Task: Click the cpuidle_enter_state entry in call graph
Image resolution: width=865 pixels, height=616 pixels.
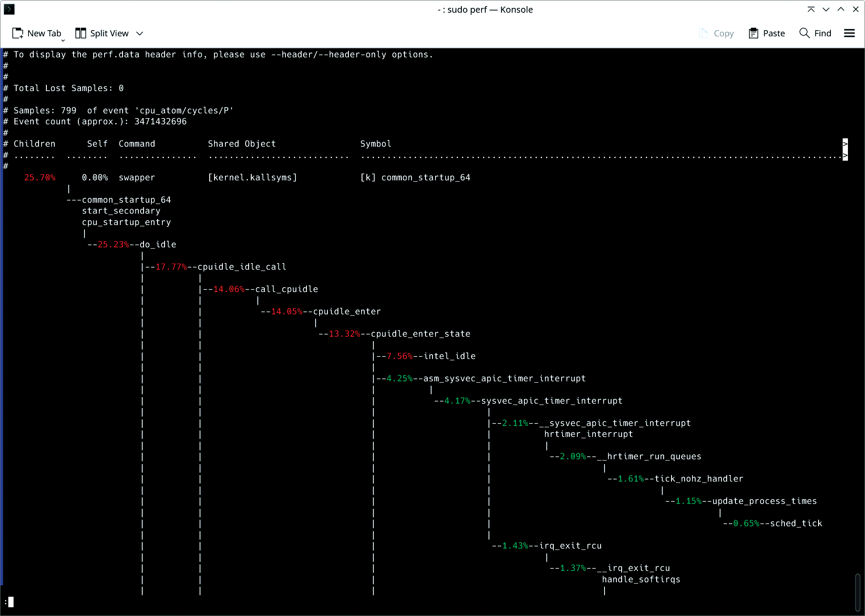Action: 420,334
